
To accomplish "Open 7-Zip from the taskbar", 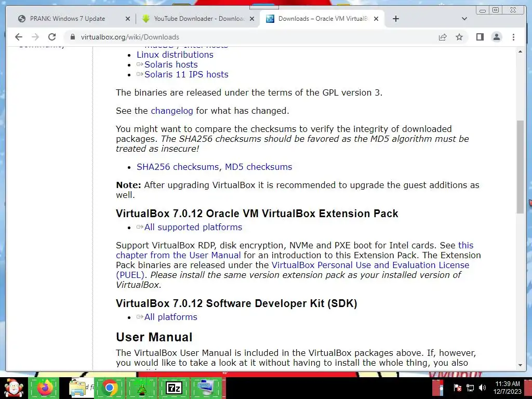I will pyautogui.click(x=174, y=388).
